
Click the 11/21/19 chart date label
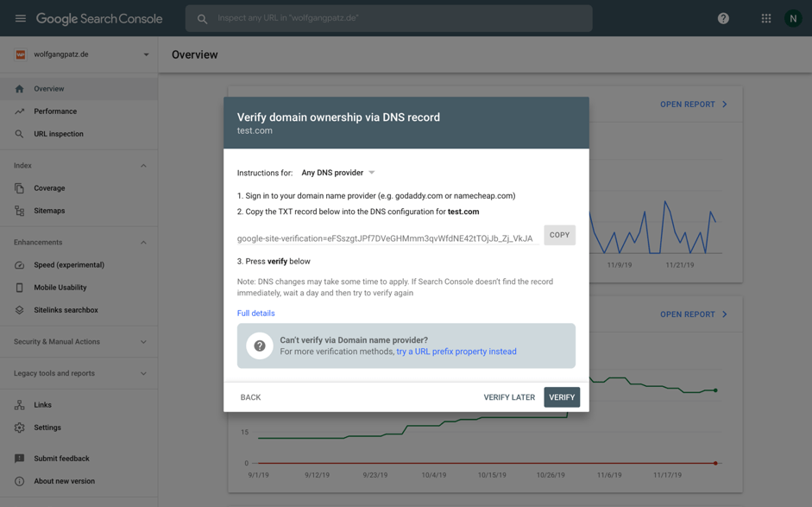click(680, 265)
